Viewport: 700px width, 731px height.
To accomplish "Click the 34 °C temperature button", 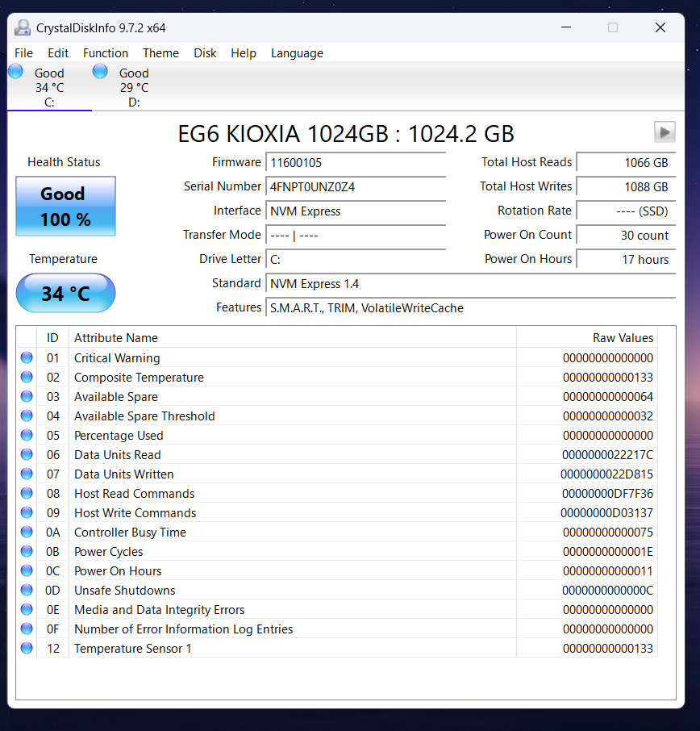I will [x=65, y=293].
